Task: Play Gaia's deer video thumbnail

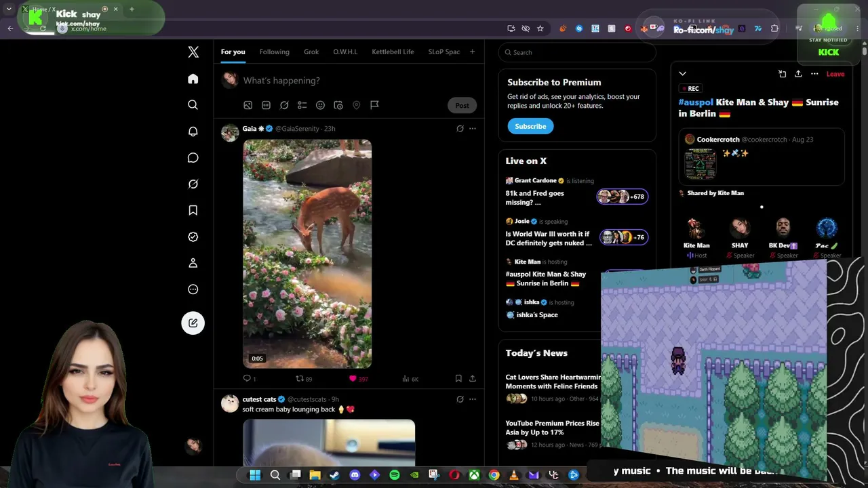Action: pyautogui.click(x=307, y=254)
